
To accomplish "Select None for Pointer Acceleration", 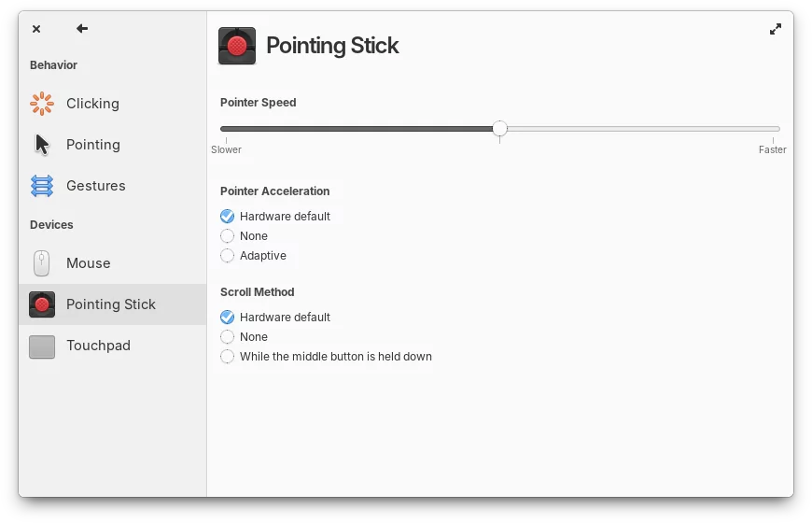I will tap(228, 236).
